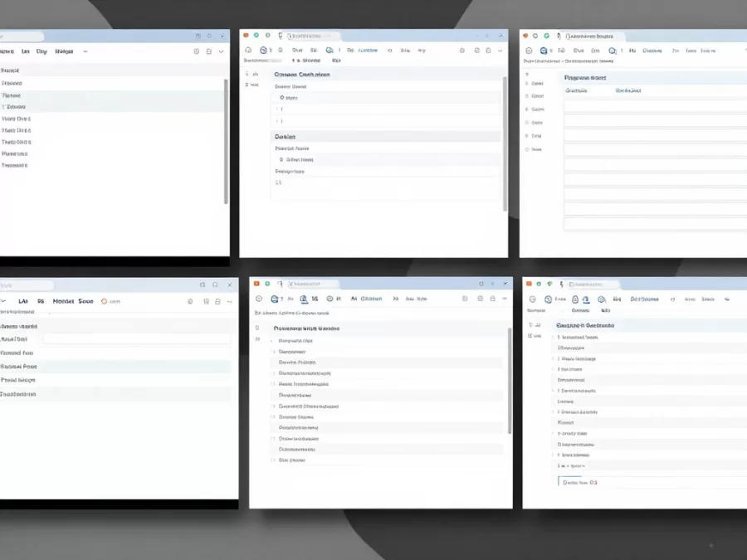Click the vertical scrollbar in the top-middle window

505,144
